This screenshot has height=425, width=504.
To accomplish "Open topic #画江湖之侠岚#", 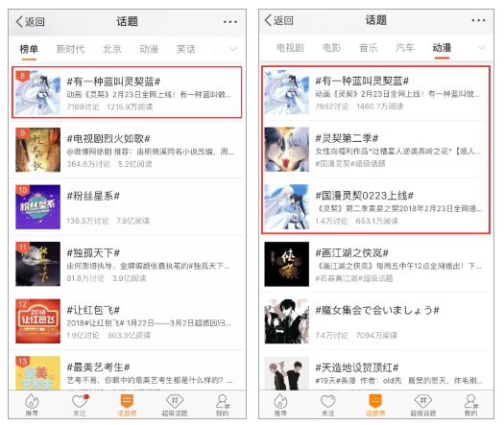I will click(x=376, y=264).
